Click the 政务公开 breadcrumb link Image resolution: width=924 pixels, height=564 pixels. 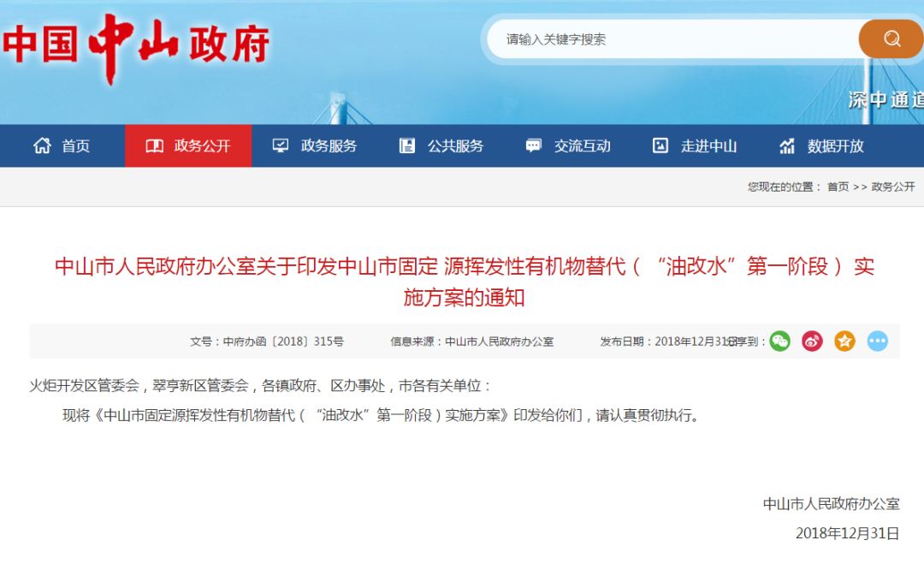pos(892,187)
